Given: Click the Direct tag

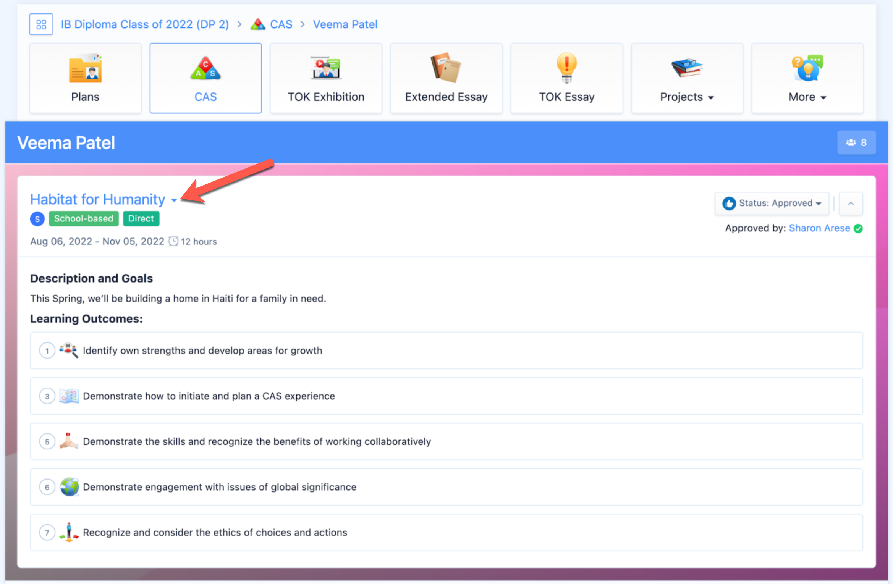Looking at the screenshot, I should click(x=141, y=219).
